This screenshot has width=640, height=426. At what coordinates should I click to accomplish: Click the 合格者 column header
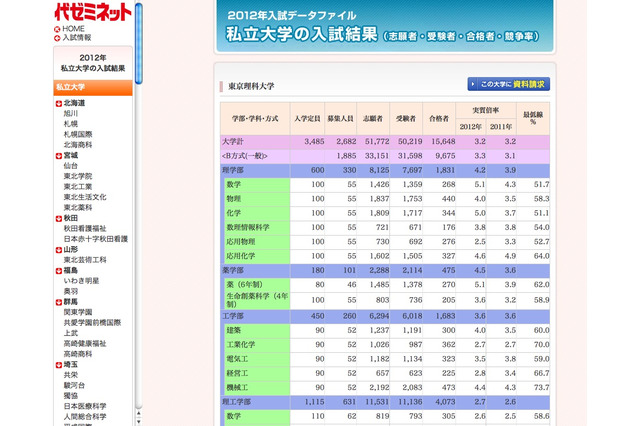439,119
